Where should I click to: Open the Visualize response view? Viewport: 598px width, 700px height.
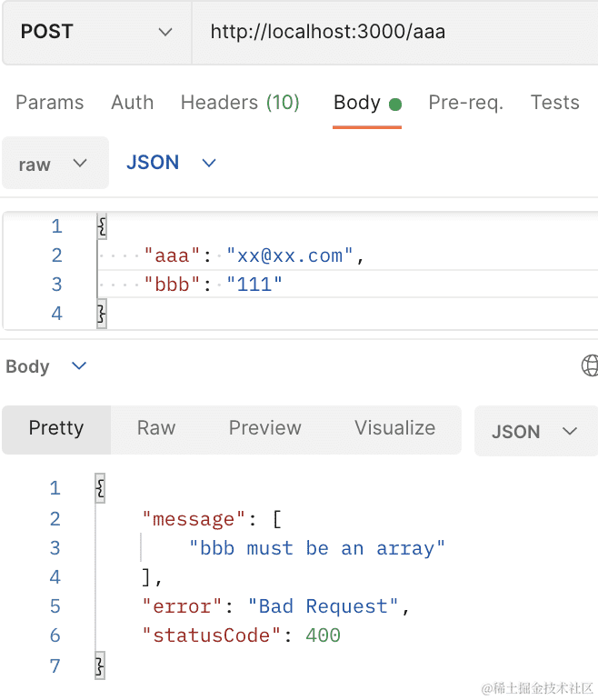tap(394, 428)
